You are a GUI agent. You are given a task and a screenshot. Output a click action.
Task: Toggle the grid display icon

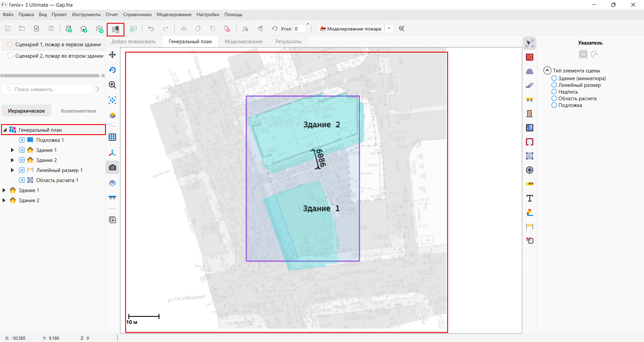point(112,137)
